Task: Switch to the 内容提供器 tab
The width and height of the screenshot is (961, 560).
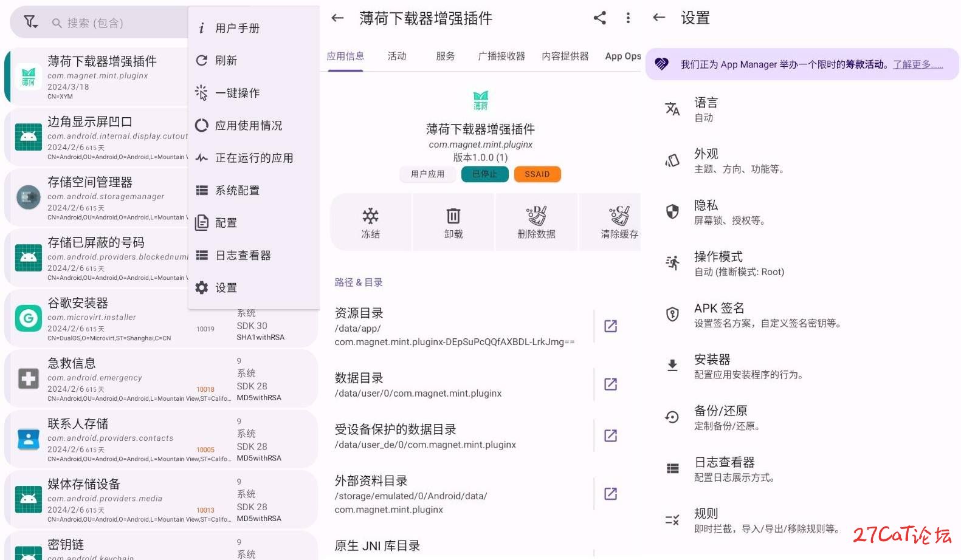Action: click(x=565, y=56)
